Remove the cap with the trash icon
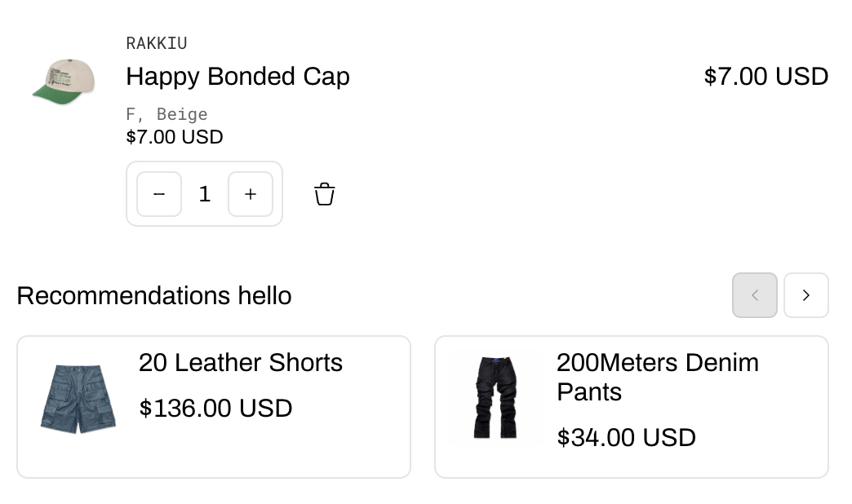The image size is (852, 504). 325,194
